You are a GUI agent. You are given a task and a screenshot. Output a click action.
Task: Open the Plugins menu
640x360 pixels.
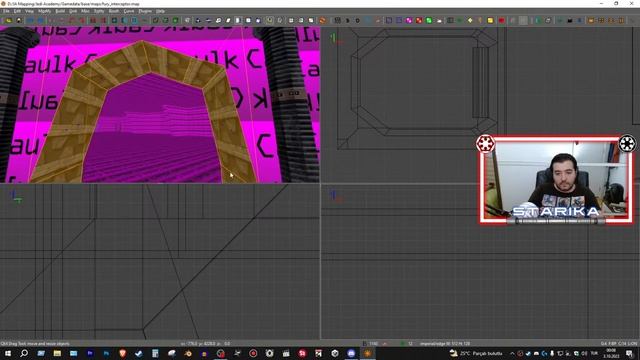coord(145,11)
